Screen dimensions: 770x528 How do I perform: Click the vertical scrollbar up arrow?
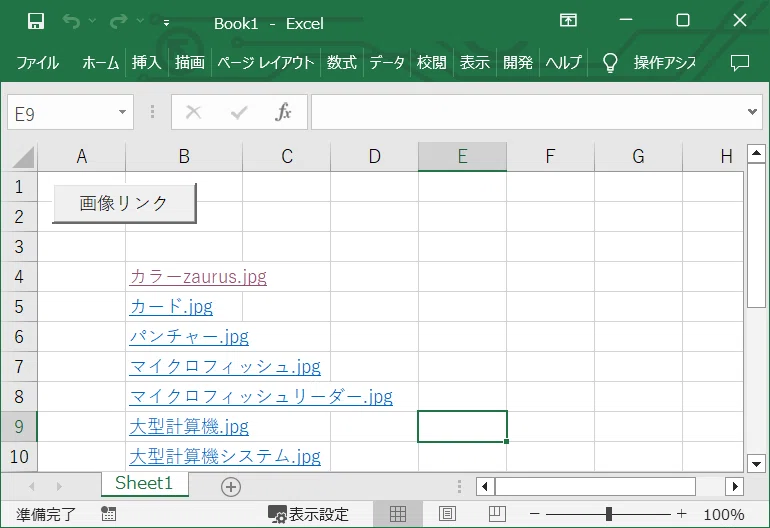(x=756, y=154)
